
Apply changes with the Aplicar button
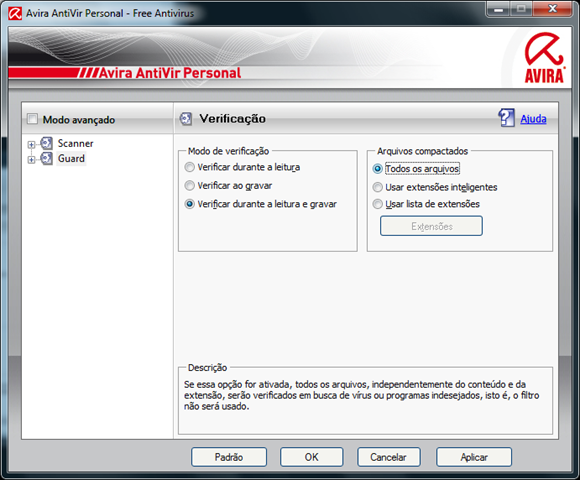click(474, 457)
